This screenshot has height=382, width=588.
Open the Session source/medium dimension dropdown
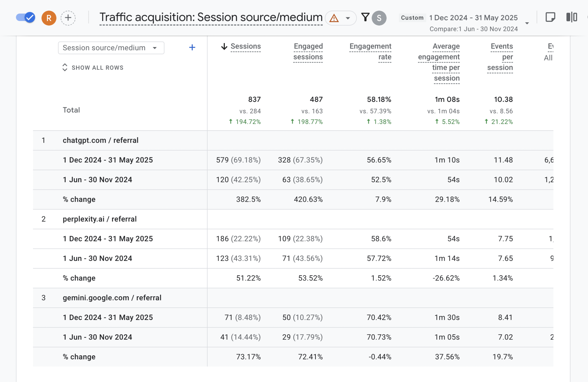point(111,48)
